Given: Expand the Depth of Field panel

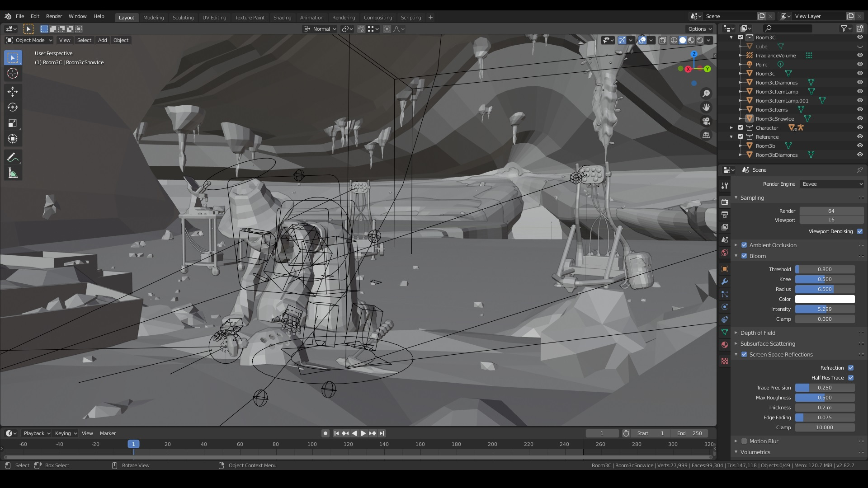Looking at the screenshot, I should (x=758, y=333).
